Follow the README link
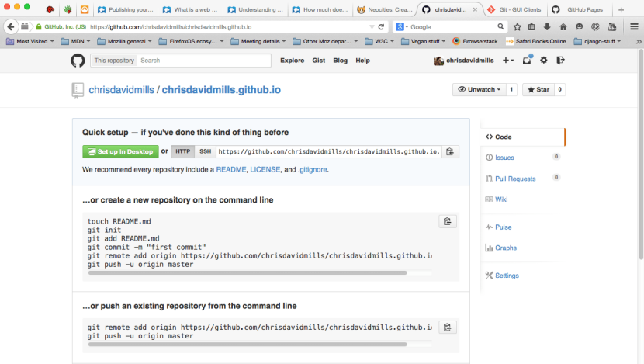 coord(230,168)
